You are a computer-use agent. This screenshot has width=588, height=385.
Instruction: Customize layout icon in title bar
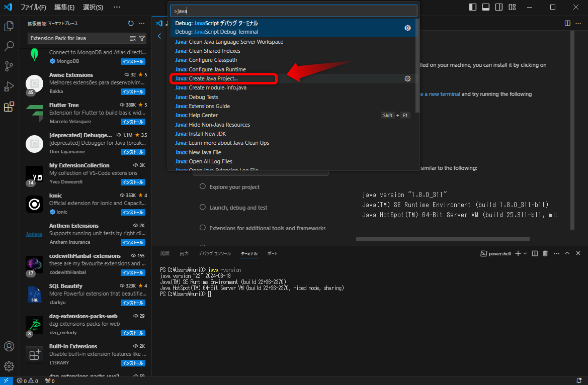tap(512, 7)
